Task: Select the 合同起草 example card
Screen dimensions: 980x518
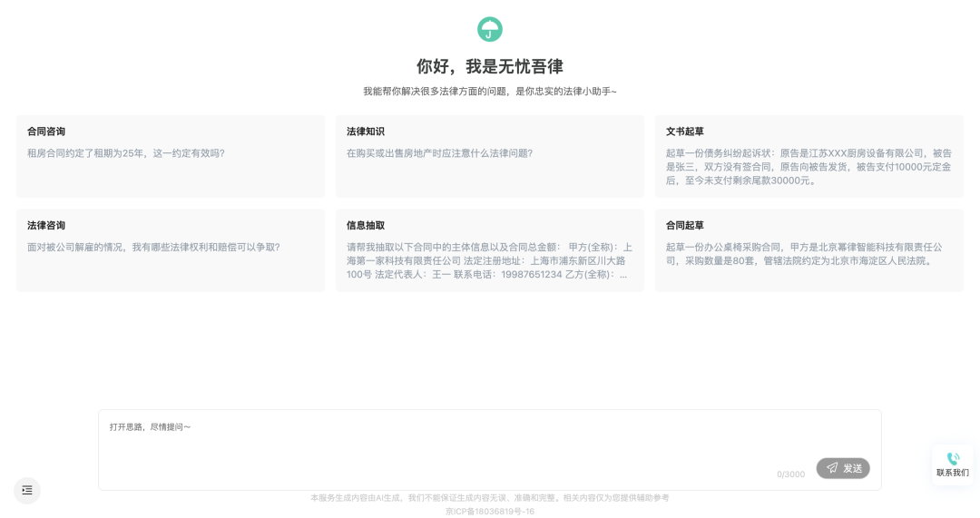Action: click(808, 250)
